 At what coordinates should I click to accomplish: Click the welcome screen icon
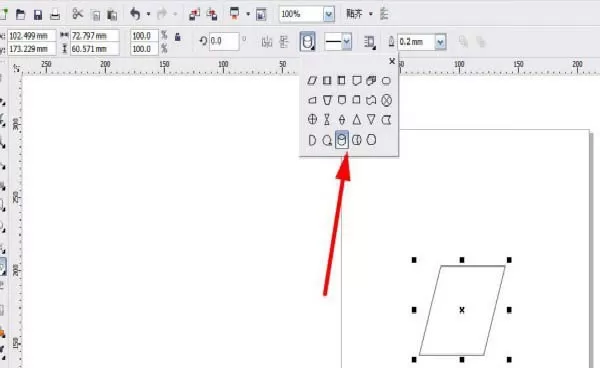[x=261, y=15]
